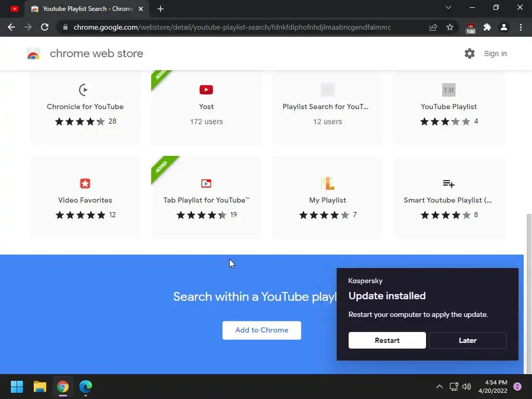Click the Yost red play icon
This screenshot has height=399, width=532.
pyautogui.click(x=206, y=89)
